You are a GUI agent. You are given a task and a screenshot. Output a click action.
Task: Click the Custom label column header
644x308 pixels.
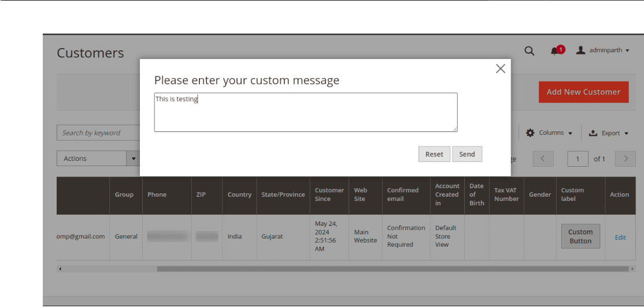[x=581, y=195]
